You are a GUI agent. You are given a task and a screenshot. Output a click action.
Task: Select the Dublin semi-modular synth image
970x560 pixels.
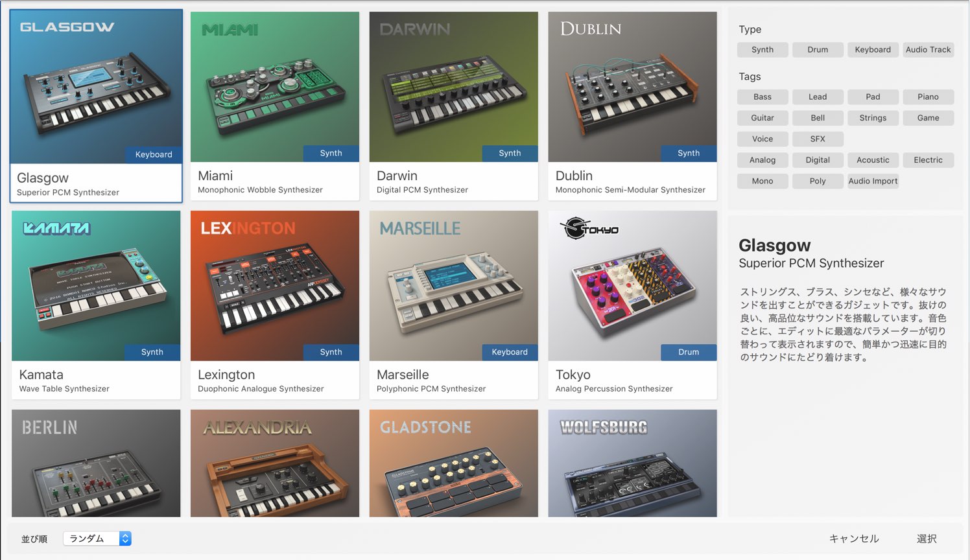pos(633,87)
